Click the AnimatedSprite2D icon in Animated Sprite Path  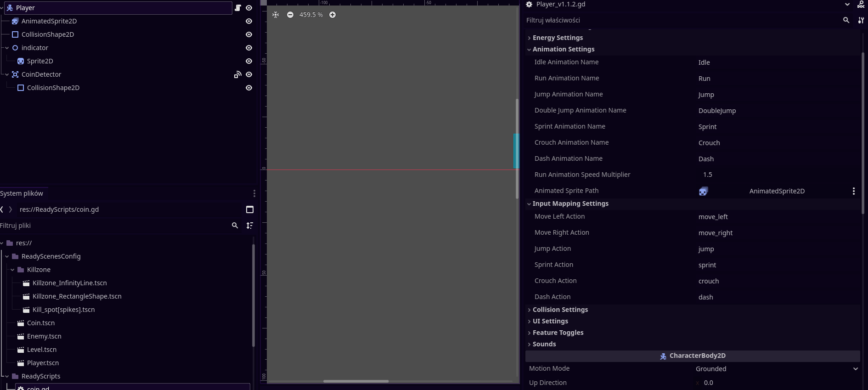[703, 191]
